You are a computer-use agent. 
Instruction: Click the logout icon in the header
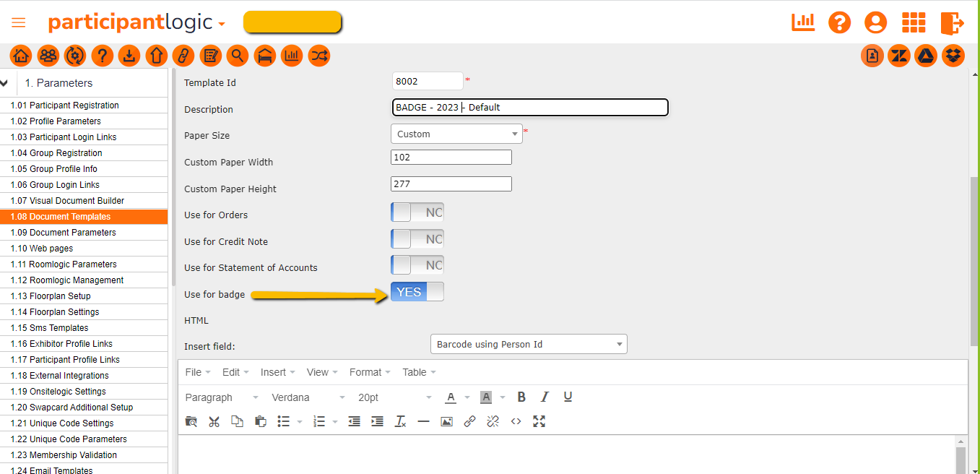coord(953,22)
